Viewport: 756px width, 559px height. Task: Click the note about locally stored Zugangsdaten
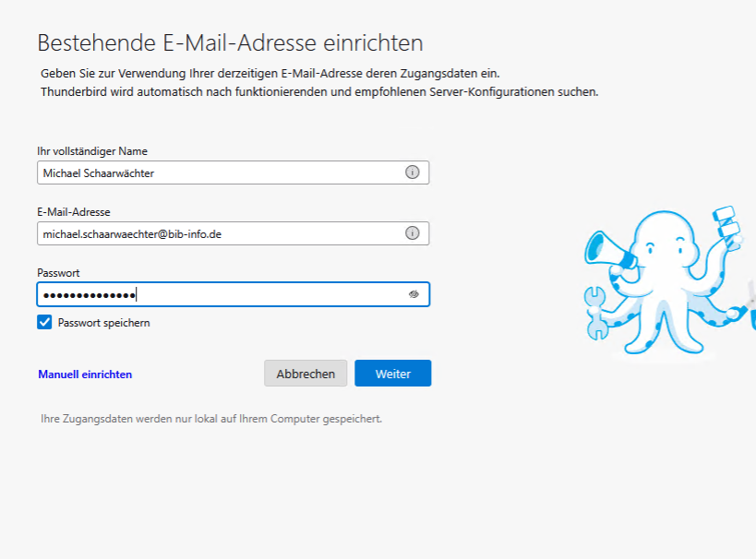pyautogui.click(x=211, y=419)
